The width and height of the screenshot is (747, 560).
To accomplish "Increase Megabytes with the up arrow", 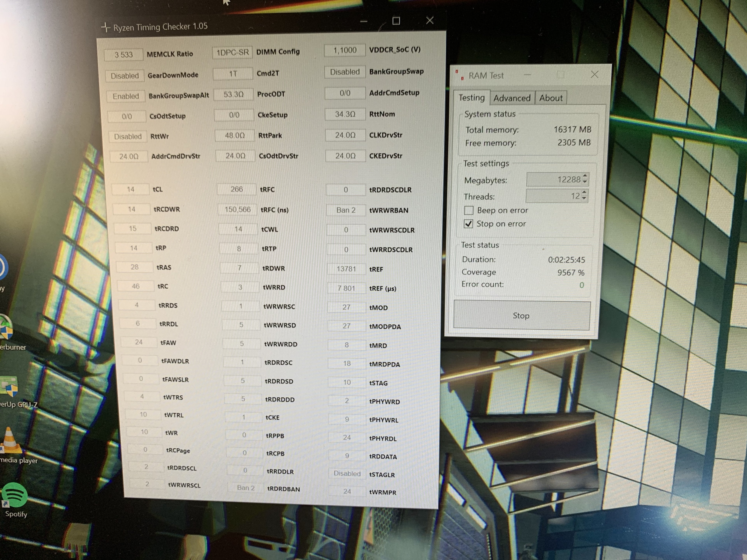I will (x=585, y=176).
